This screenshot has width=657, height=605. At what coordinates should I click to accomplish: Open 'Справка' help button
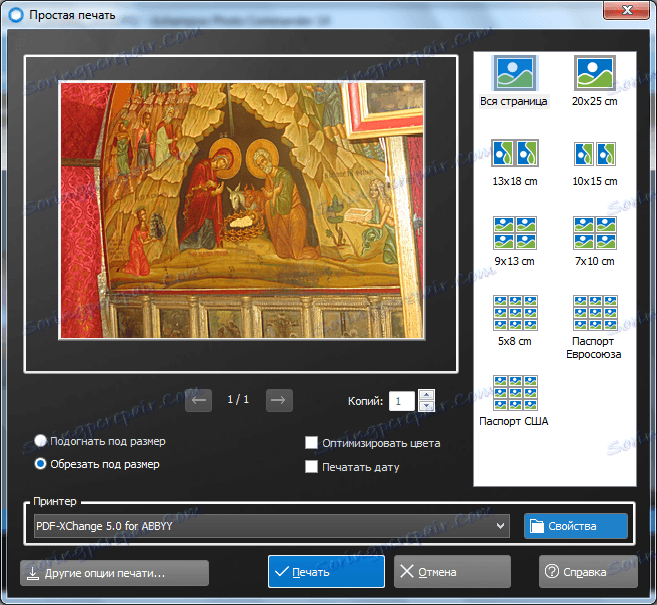[588, 572]
